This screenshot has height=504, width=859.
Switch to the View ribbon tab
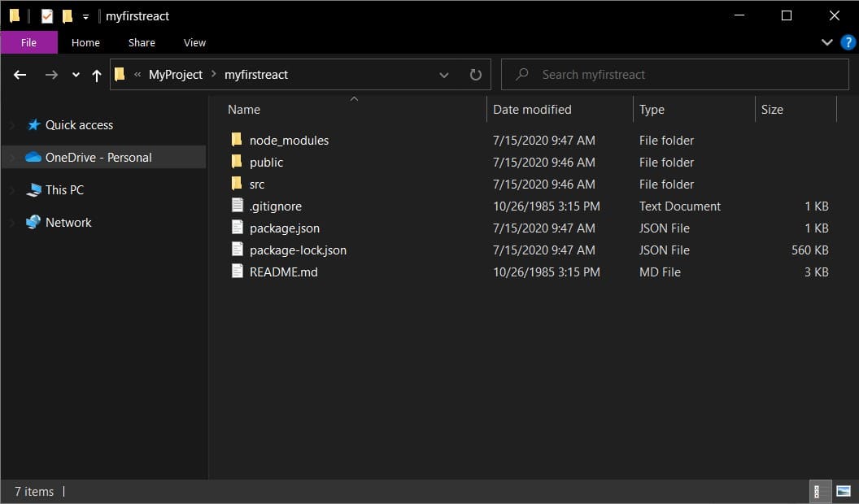click(194, 43)
